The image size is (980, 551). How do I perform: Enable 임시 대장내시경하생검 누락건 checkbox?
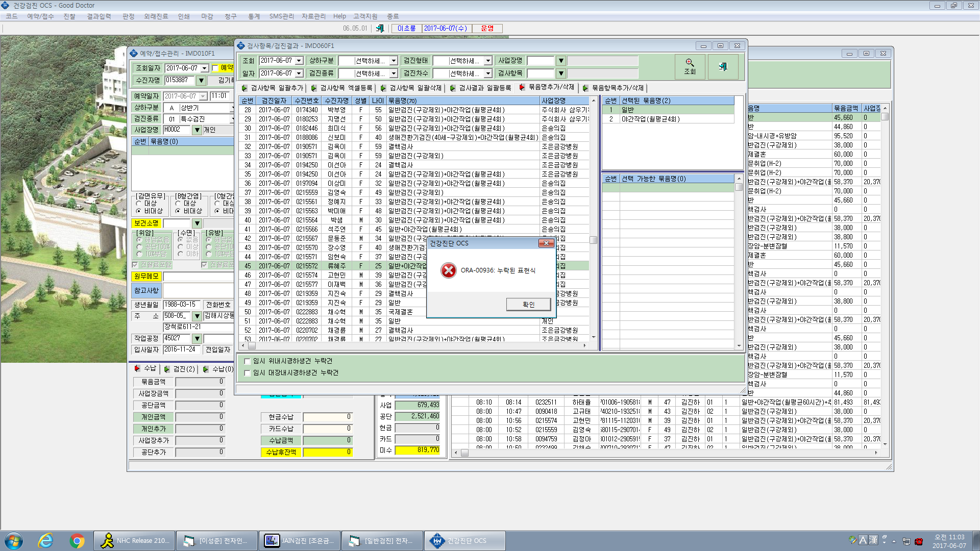click(x=248, y=373)
